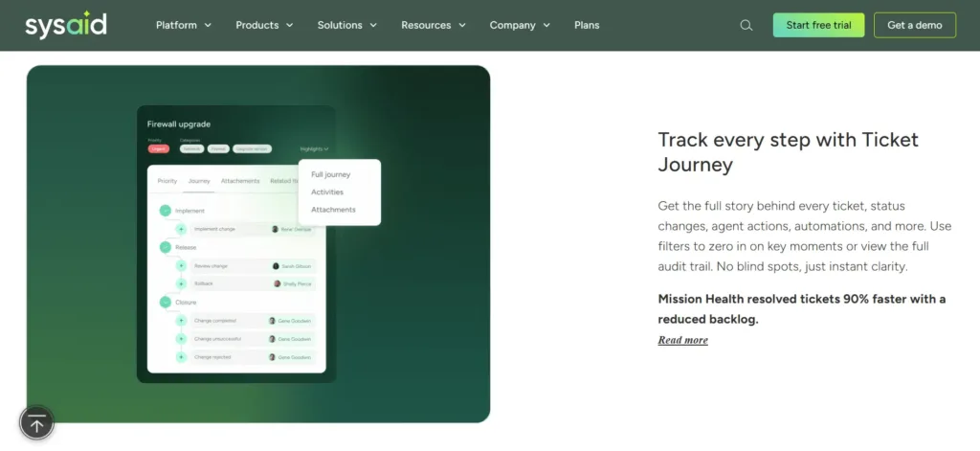Select Full journey from the dropdown list
Screen dimensions: 980x451
pos(330,174)
